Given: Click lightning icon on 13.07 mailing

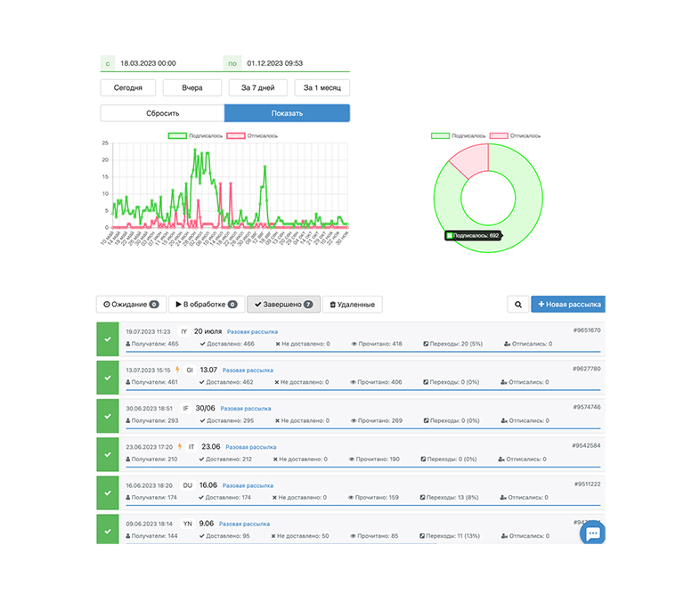Looking at the screenshot, I should click(178, 370).
